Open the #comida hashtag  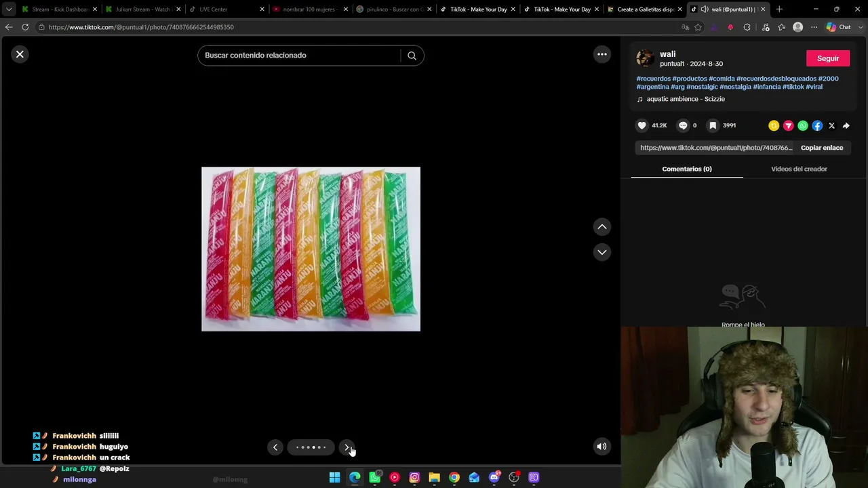click(722, 79)
